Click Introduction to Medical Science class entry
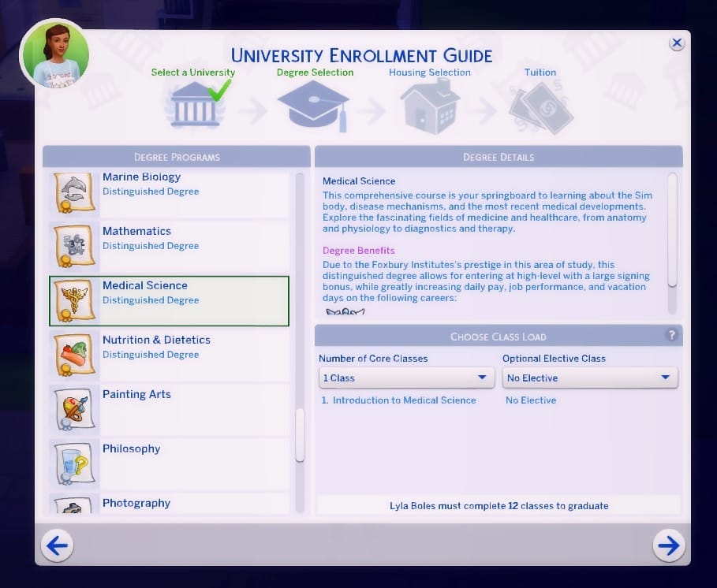The height and width of the screenshot is (588, 717). point(399,400)
